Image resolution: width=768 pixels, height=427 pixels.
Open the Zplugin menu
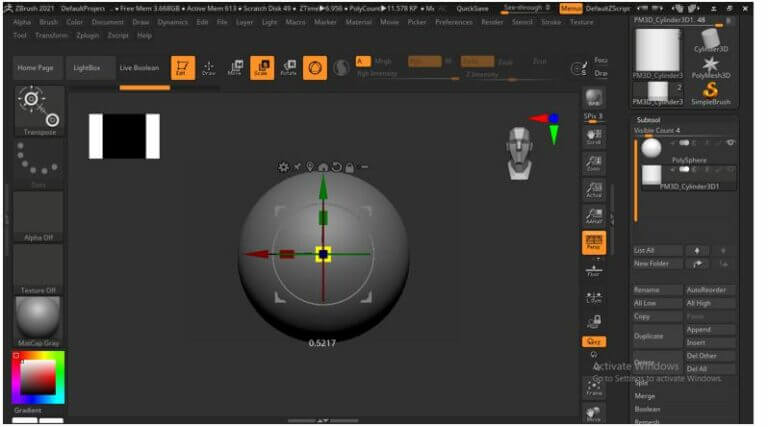[x=88, y=35]
